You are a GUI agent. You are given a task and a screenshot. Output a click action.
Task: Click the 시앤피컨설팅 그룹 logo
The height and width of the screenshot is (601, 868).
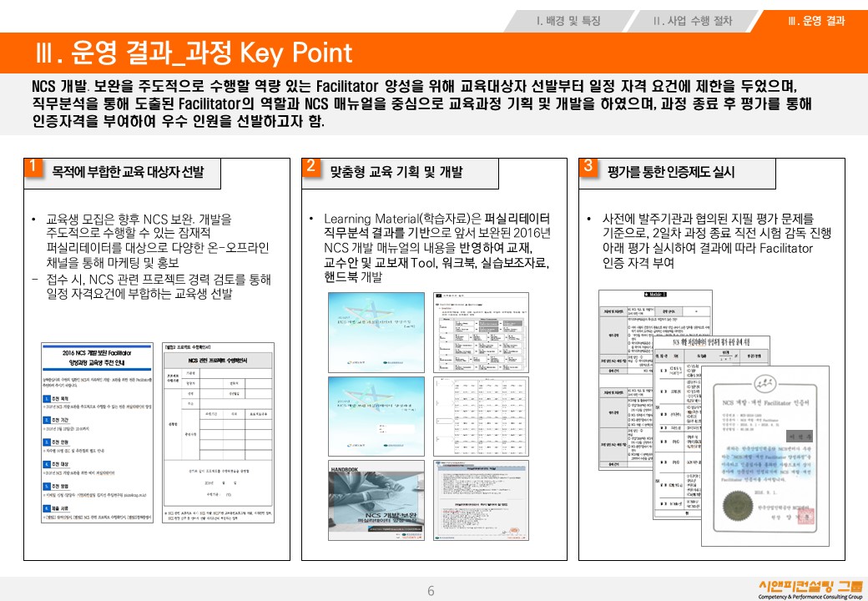pos(810,589)
